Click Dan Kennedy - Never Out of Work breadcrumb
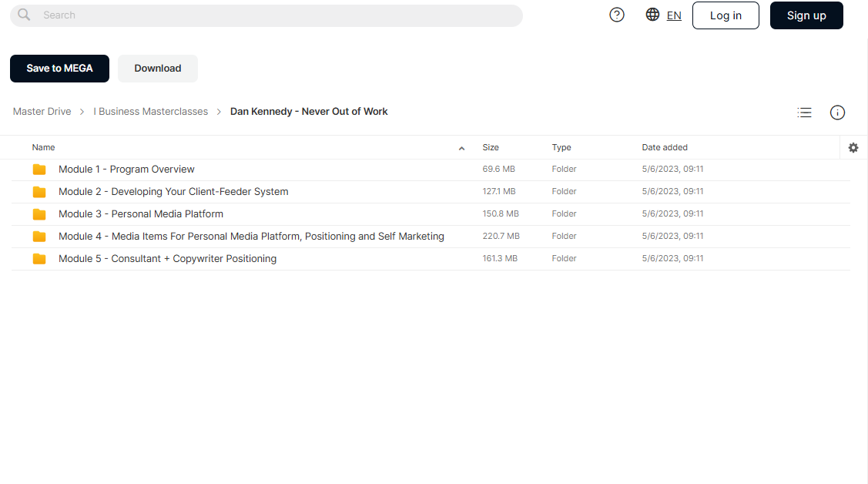Image resolution: width=868 pixels, height=484 pixels. [309, 111]
